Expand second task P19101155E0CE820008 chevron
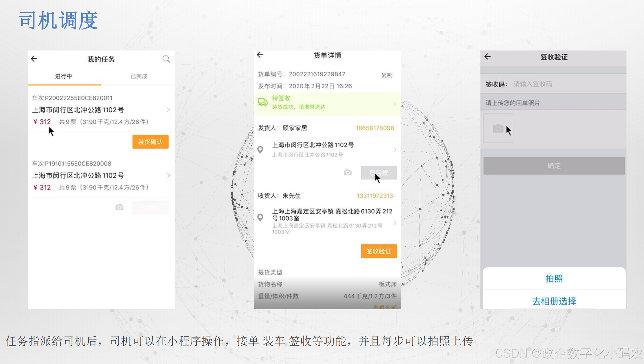 tap(168, 176)
